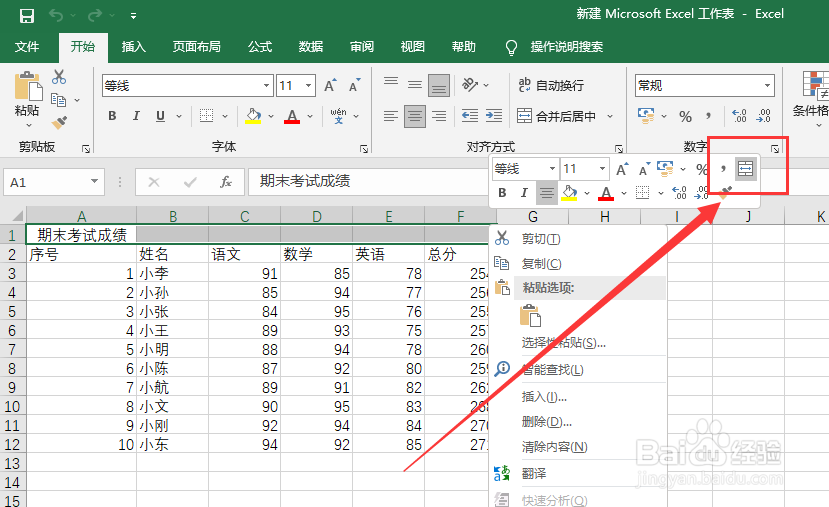Click the mini toolbar yellow fill color

569,193
